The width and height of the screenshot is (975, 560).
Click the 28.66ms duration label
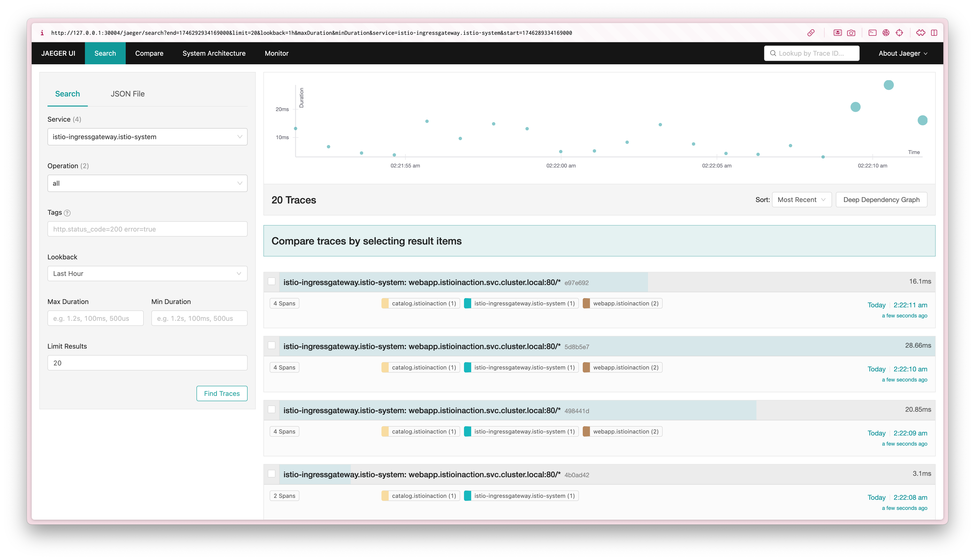click(x=918, y=345)
